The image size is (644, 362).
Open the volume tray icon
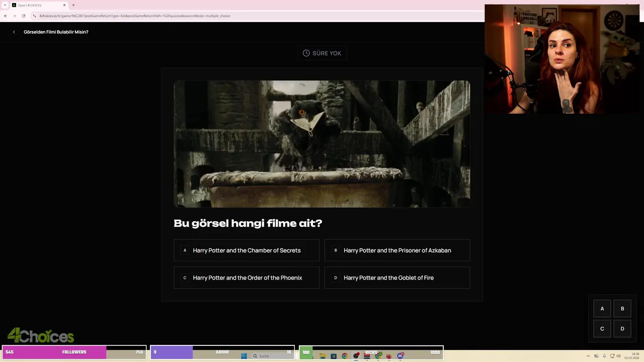point(618,356)
